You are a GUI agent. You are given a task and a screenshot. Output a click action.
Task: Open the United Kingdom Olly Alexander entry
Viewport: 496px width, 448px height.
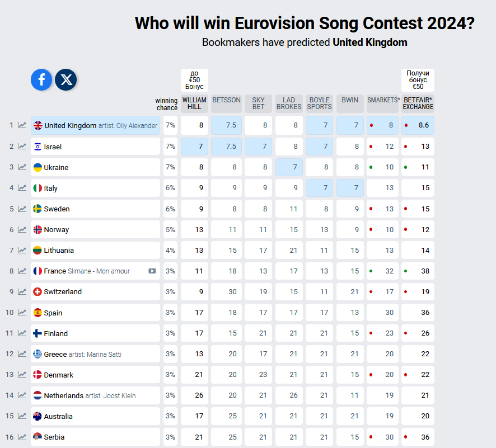tap(95, 126)
